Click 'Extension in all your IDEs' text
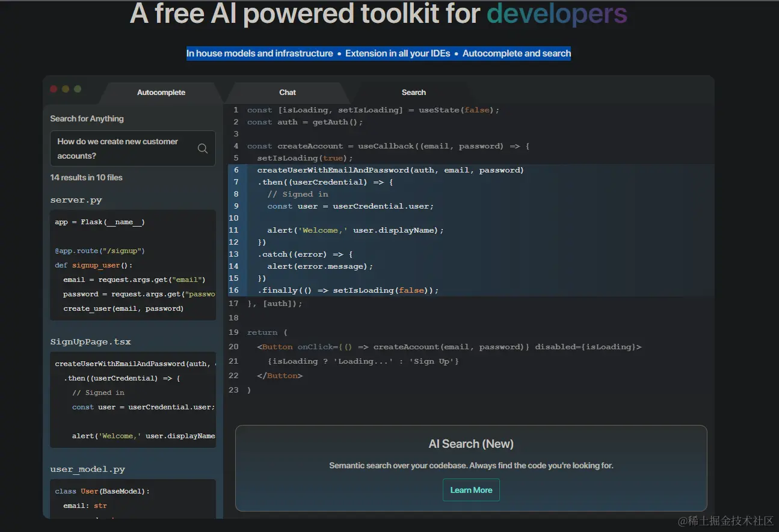The image size is (779, 532). point(398,54)
